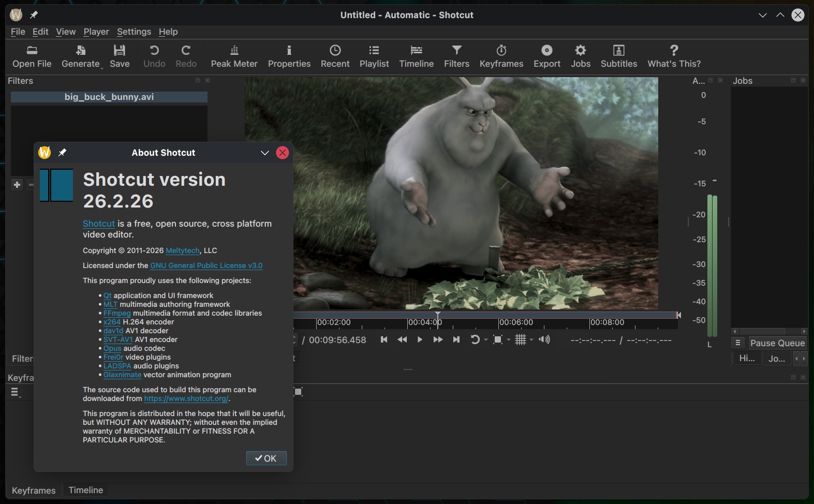
Task: Open the GNU General Public License link
Action: pos(206,265)
